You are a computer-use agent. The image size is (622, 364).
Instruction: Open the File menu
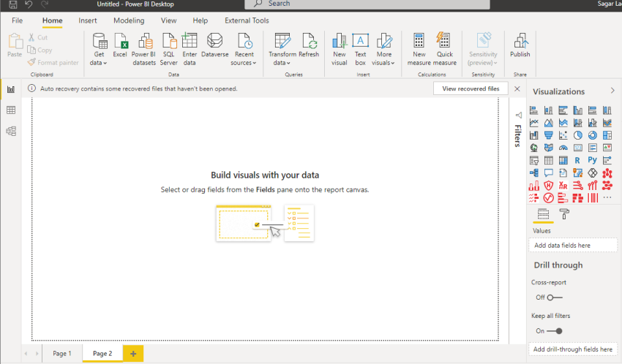17,20
